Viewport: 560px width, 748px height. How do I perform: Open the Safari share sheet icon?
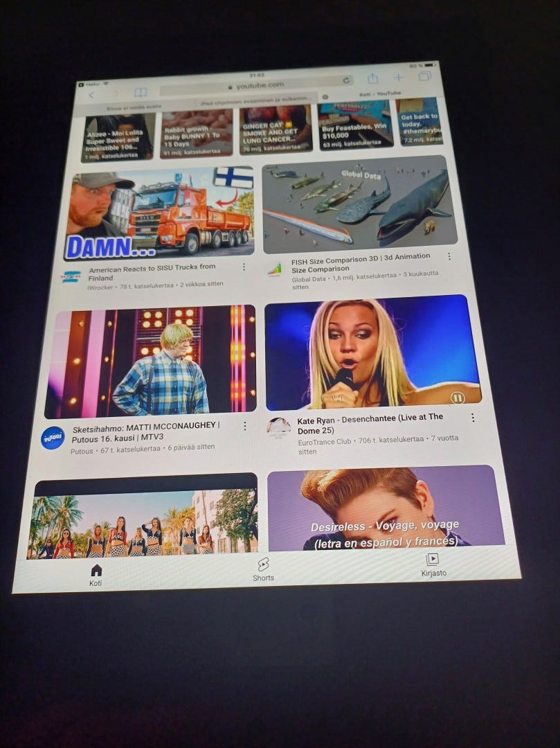[372, 78]
